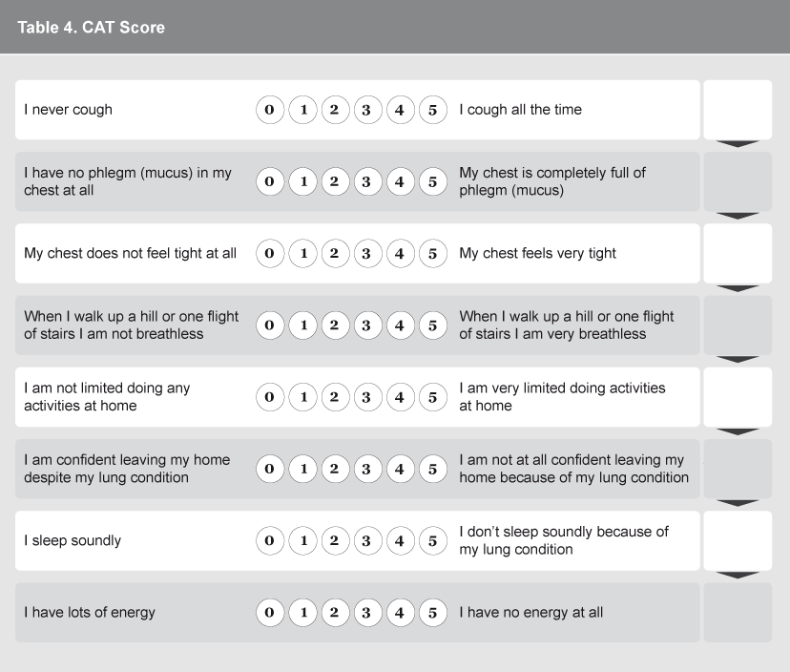The width and height of the screenshot is (790, 672).
Task: Pick score 1 on the phlegm row
Action: pos(302,181)
